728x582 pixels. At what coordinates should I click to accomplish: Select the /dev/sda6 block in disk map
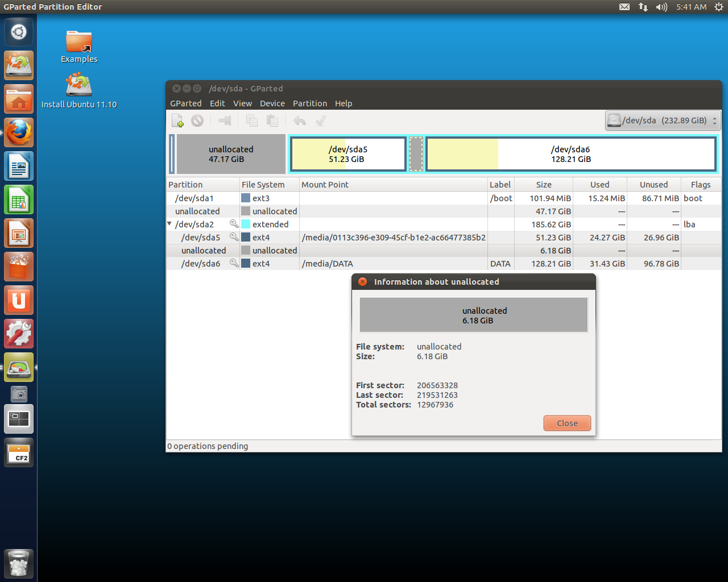click(x=571, y=154)
